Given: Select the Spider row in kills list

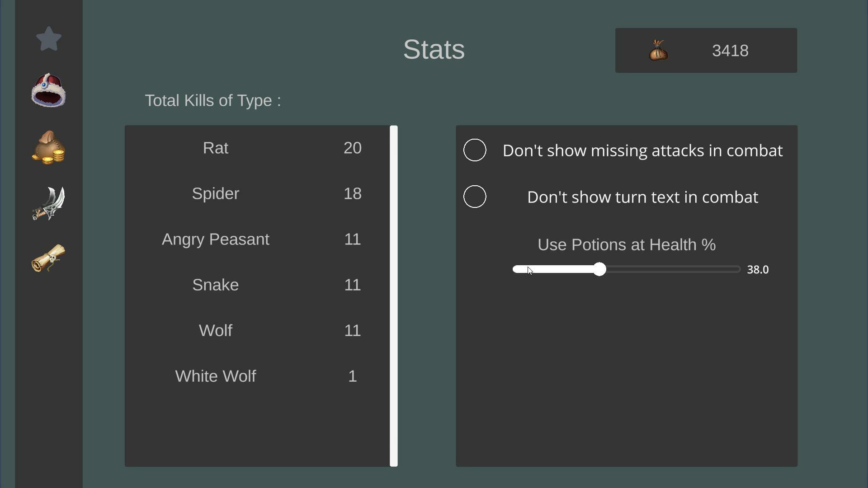Looking at the screenshot, I should pyautogui.click(x=216, y=194).
